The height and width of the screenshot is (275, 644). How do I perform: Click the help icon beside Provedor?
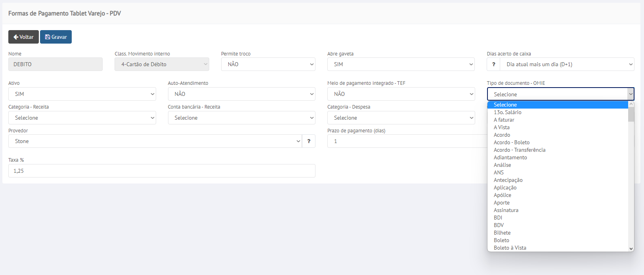(x=309, y=141)
